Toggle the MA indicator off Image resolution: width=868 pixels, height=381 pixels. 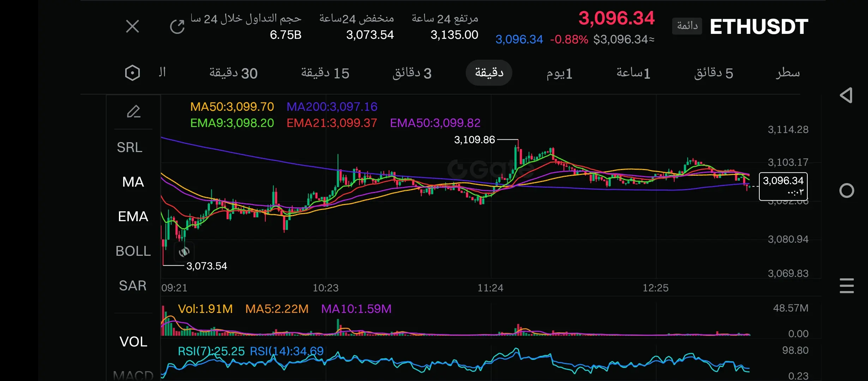tap(133, 182)
